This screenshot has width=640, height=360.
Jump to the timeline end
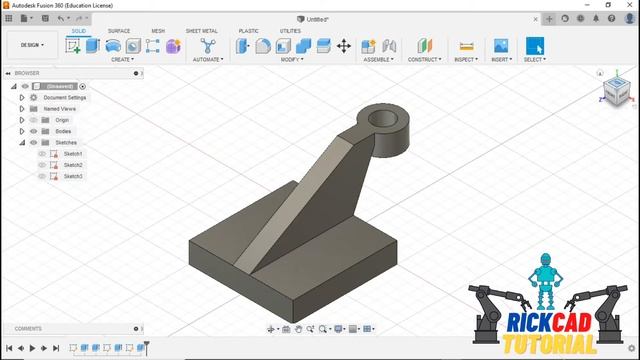[x=56, y=348]
